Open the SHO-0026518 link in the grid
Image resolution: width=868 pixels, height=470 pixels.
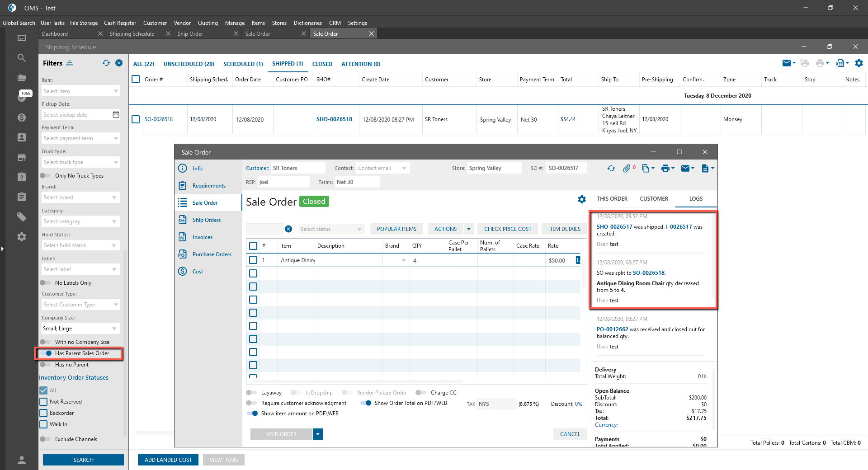[334, 119]
